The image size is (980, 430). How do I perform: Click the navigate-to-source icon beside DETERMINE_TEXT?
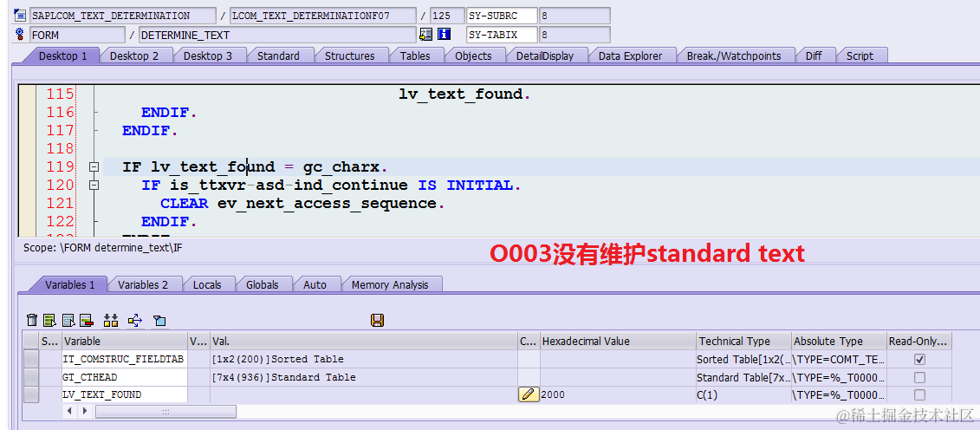[426, 35]
